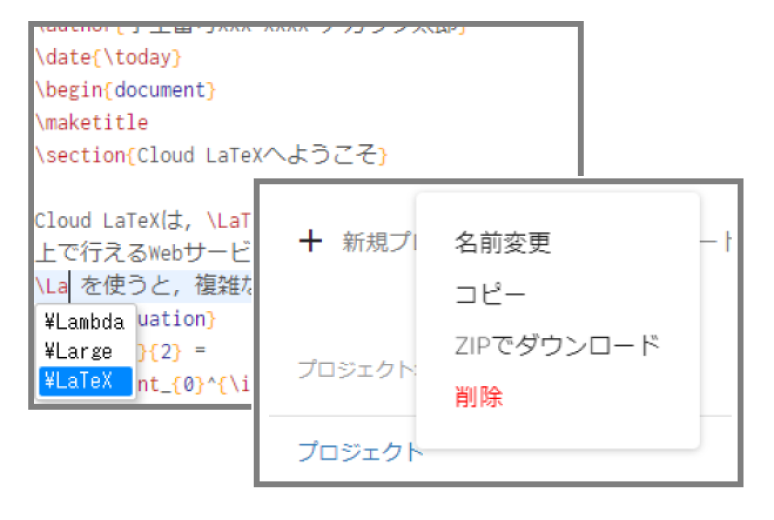This screenshot has width=774, height=520.
Task: Click red 削除 menu entry
Action: tap(479, 397)
